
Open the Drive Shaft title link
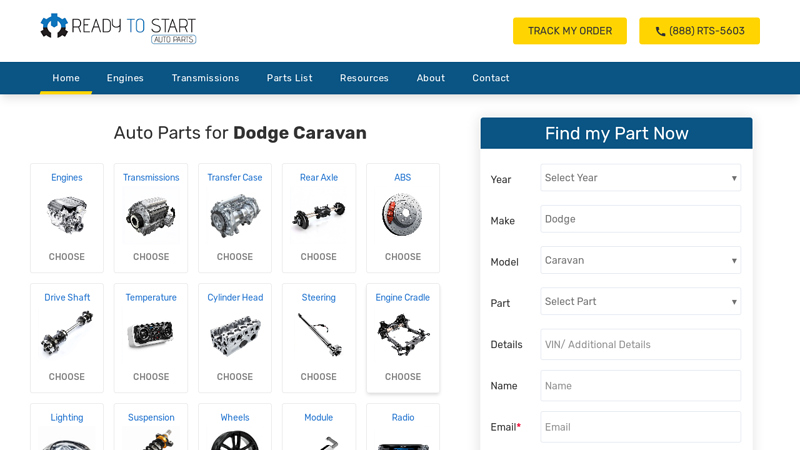[x=67, y=297]
